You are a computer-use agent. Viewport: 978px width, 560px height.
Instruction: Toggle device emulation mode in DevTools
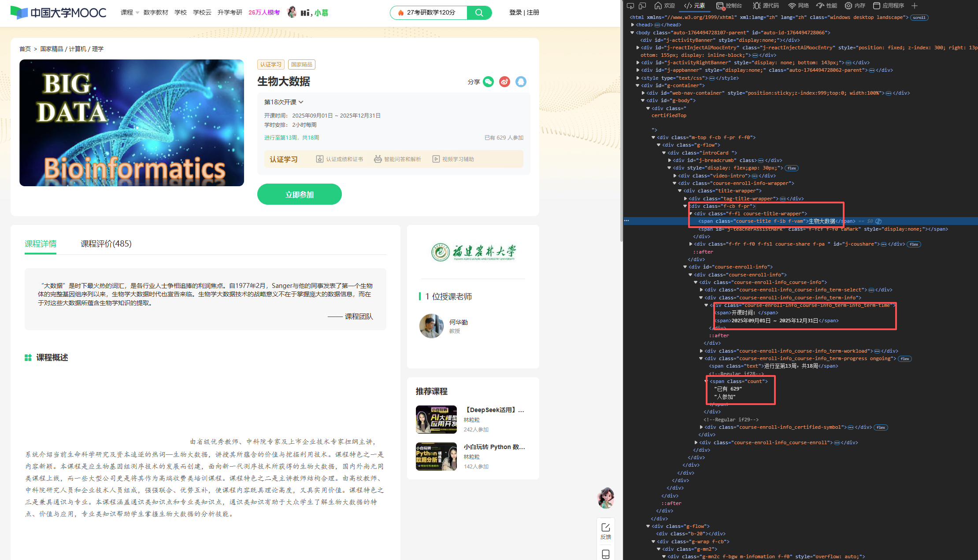point(642,6)
